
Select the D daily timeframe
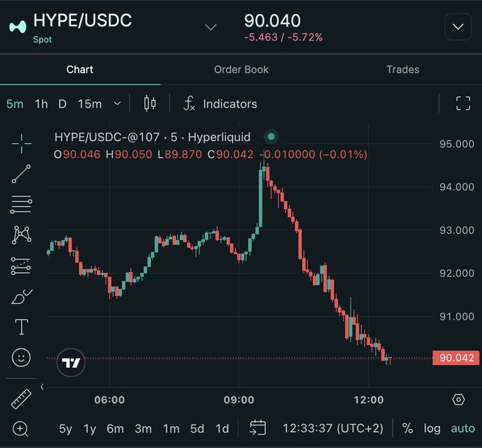[x=62, y=104]
